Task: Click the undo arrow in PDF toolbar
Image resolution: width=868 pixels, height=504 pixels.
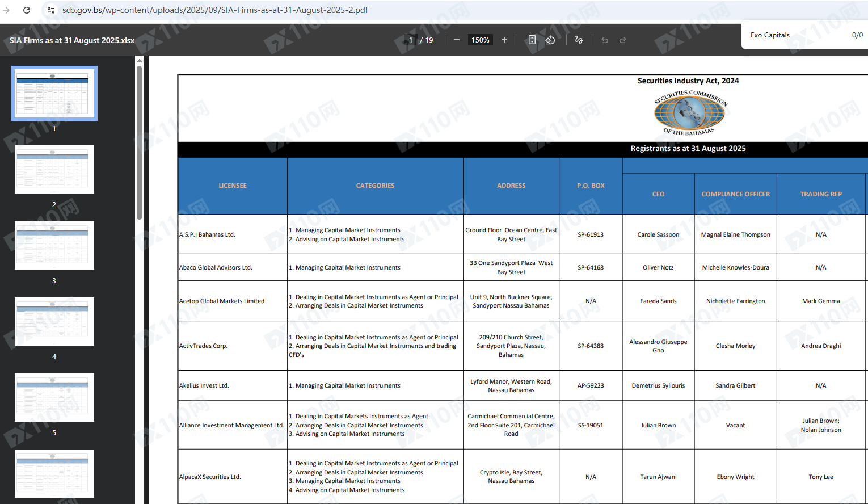Action: [605, 40]
